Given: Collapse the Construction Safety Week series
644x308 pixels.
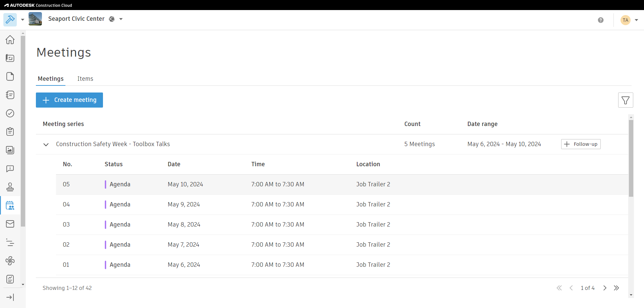Looking at the screenshot, I should 46,144.
